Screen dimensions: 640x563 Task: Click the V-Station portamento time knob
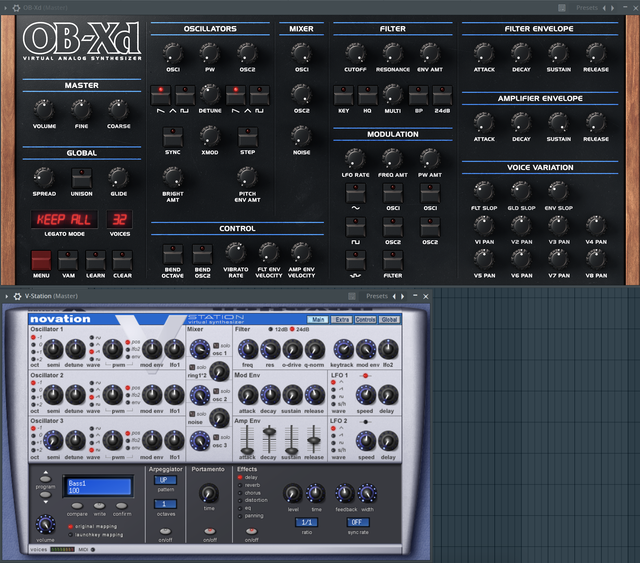click(x=209, y=493)
